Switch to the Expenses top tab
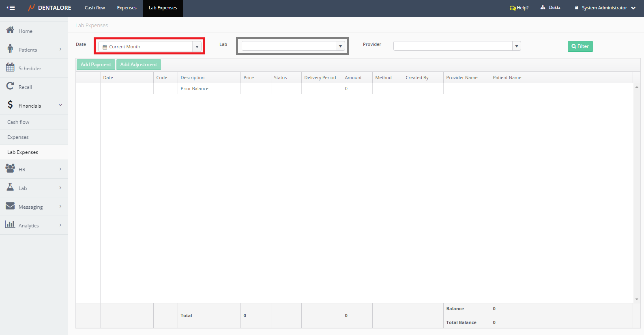644x335 pixels. click(x=127, y=8)
